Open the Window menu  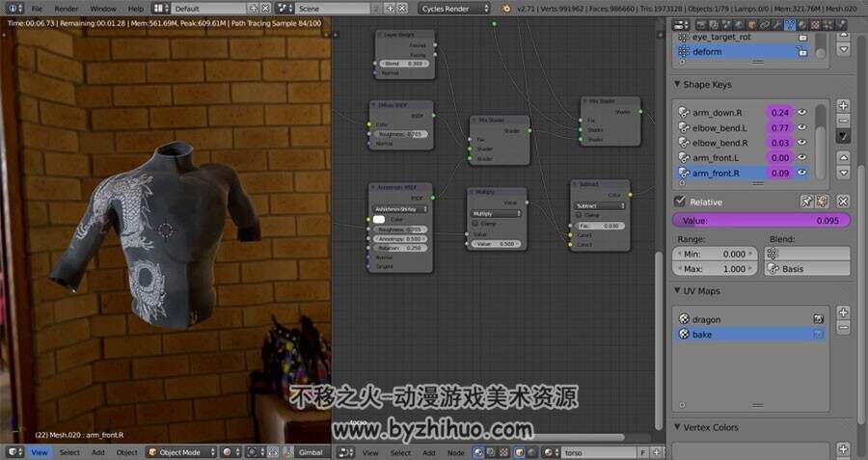coord(103,9)
